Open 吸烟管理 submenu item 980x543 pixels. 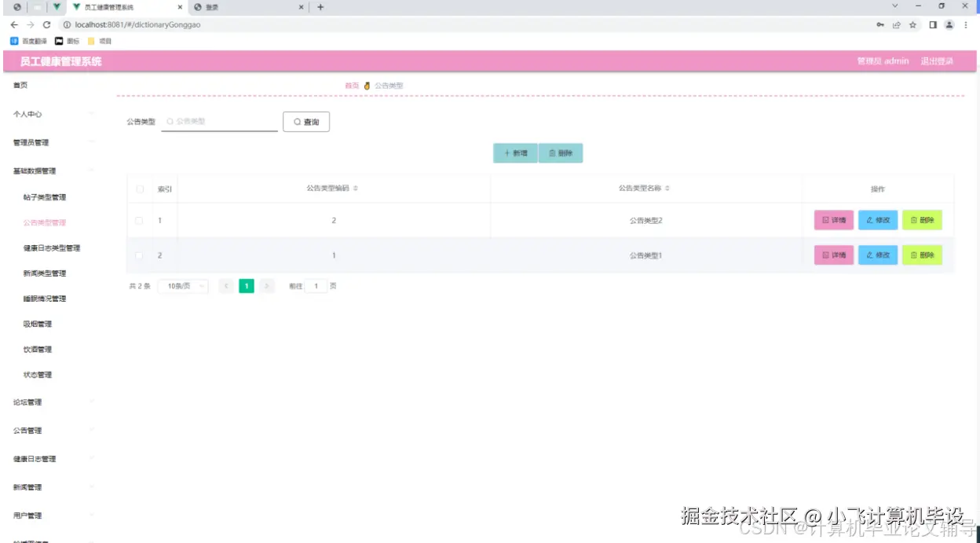coord(38,324)
